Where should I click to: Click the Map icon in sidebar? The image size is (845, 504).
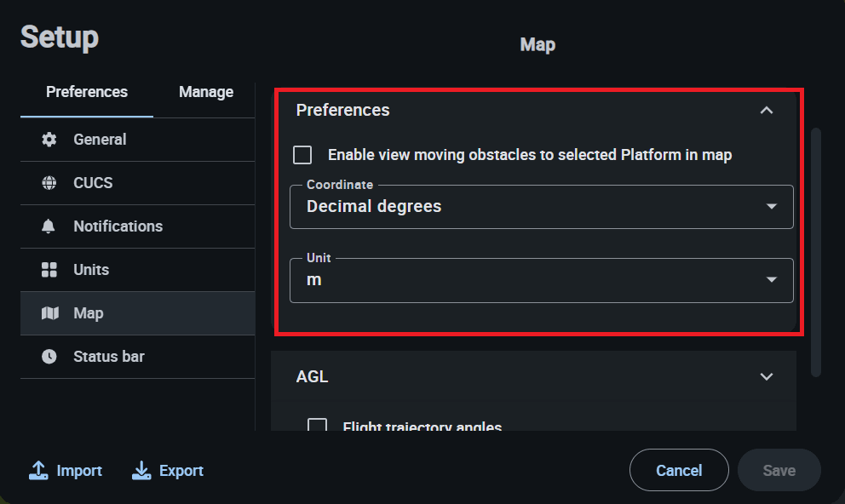pyautogui.click(x=49, y=313)
